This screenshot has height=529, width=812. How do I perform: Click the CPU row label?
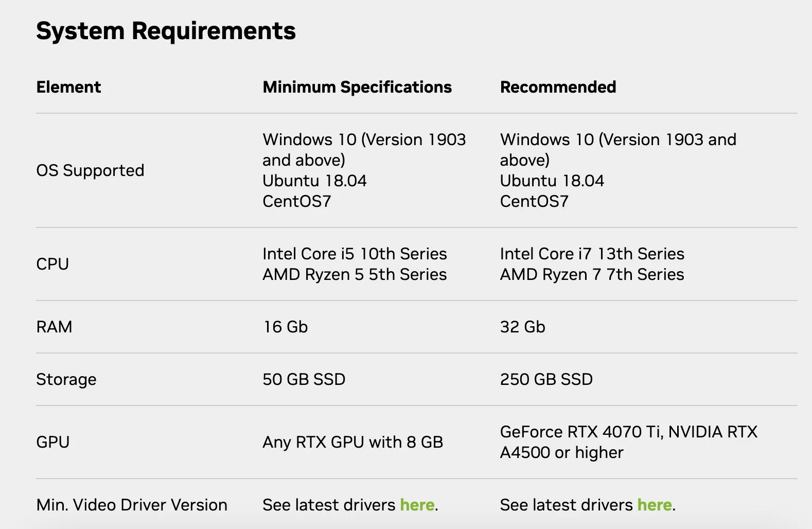click(x=52, y=264)
